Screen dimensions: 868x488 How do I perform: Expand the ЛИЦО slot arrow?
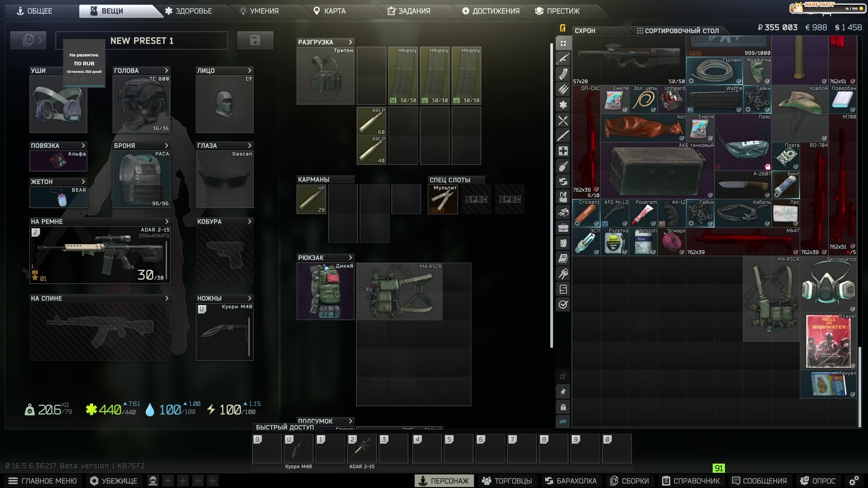click(250, 70)
